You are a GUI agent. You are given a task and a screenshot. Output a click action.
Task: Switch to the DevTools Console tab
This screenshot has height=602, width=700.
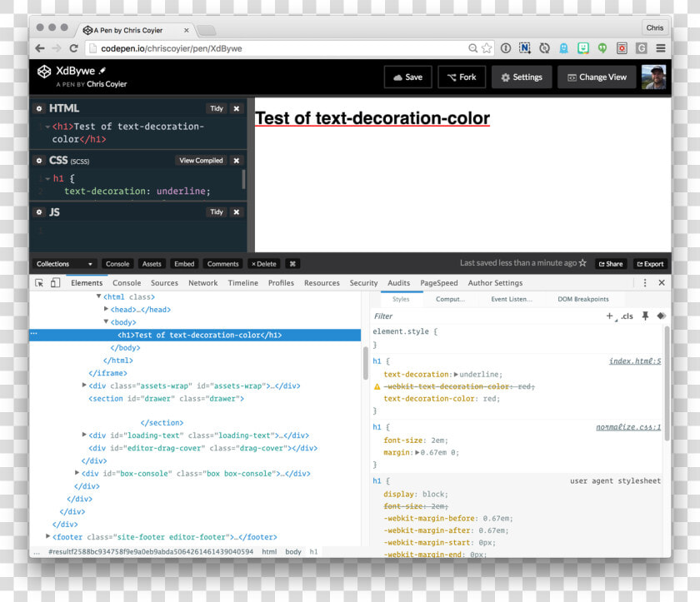tap(127, 283)
